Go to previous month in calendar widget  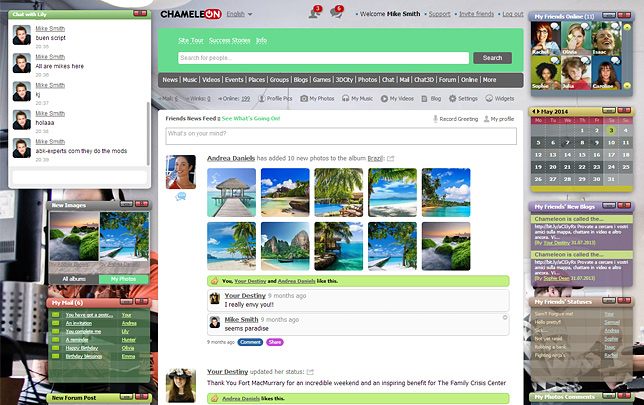534,111
